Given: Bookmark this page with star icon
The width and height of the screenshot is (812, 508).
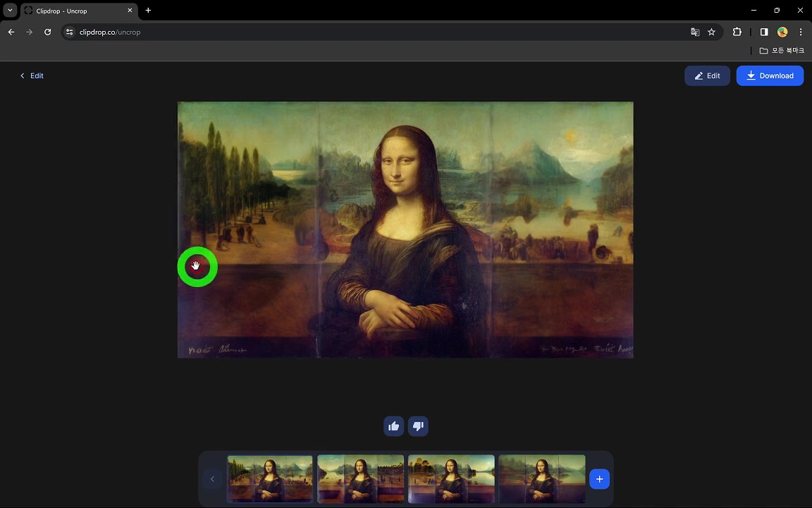Looking at the screenshot, I should 711,32.
